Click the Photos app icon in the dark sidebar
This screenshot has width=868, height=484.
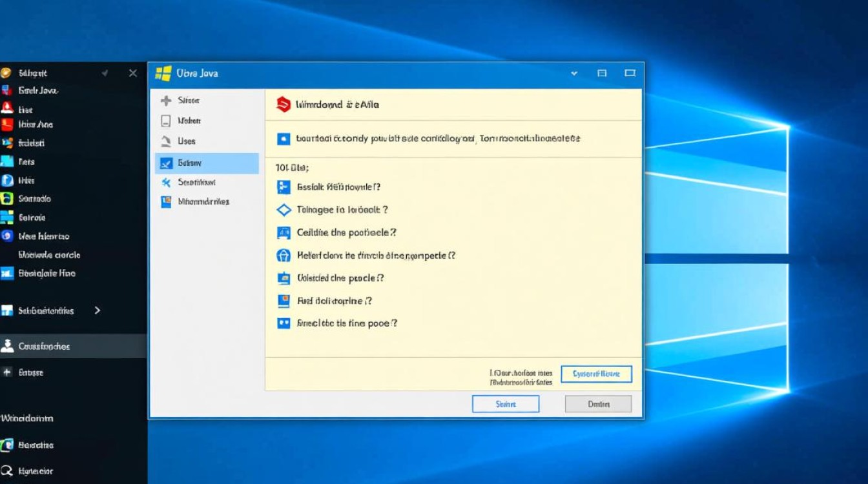click(8, 161)
